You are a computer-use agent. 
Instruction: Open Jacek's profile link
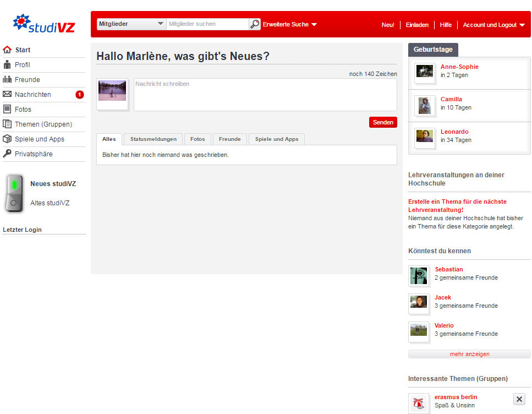click(443, 297)
